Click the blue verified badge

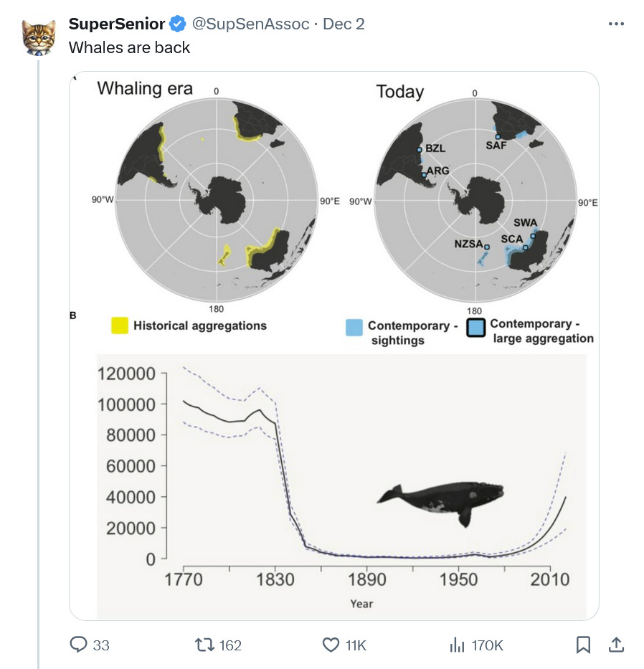(x=178, y=24)
